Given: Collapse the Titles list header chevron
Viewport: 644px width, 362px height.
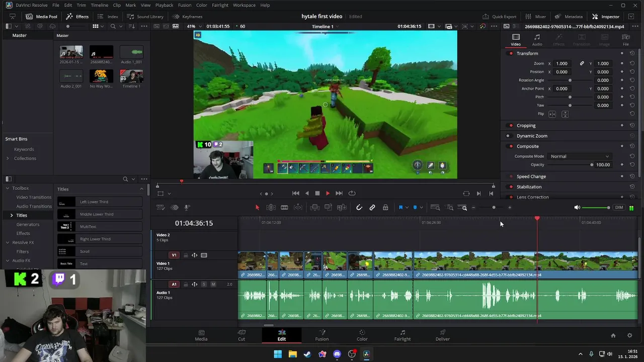Looking at the screenshot, I should click(x=141, y=189).
